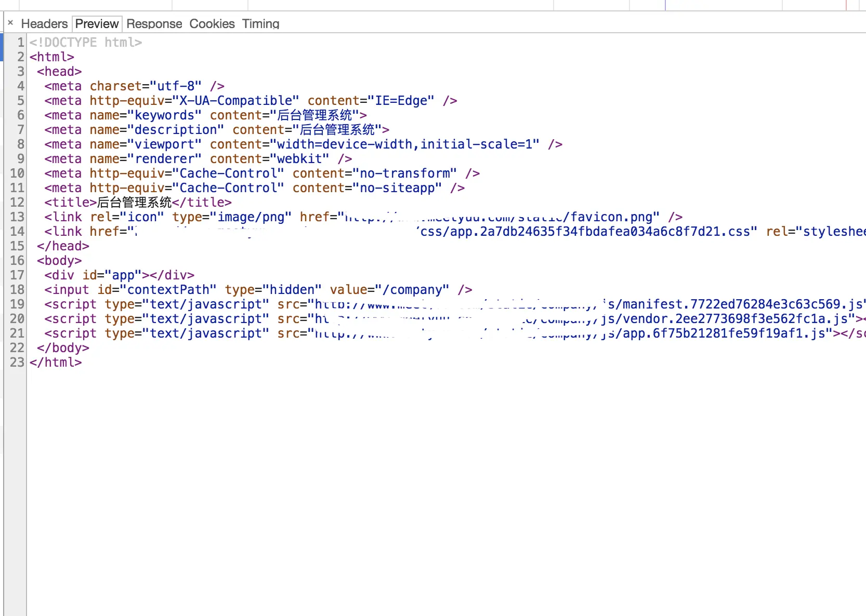The width and height of the screenshot is (866, 616).
Task: Show the Cookies tab
Action: pyautogui.click(x=212, y=24)
